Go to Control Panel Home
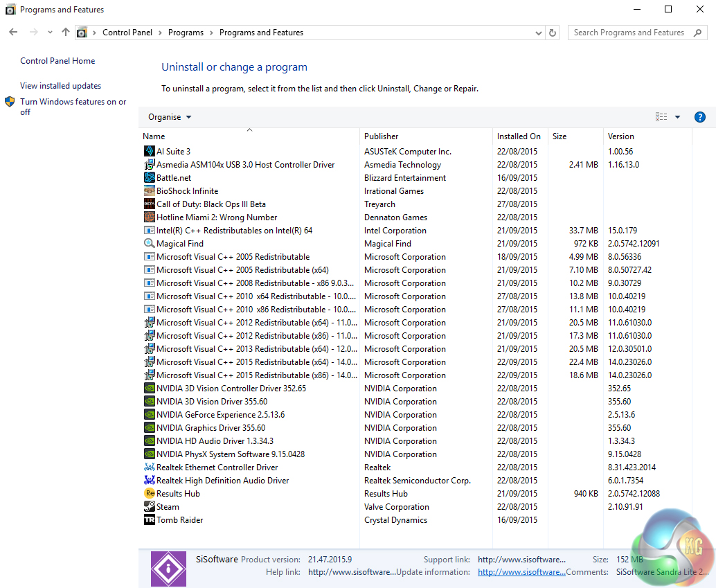 (57, 61)
